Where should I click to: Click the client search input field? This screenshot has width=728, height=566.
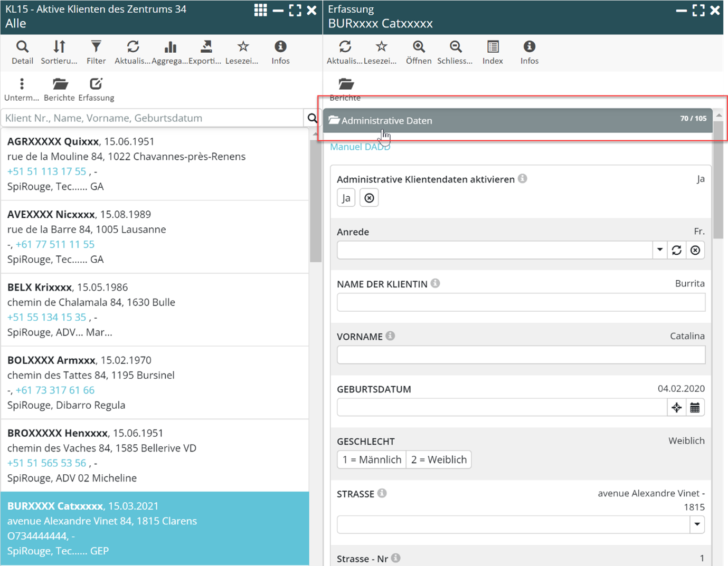coord(153,118)
